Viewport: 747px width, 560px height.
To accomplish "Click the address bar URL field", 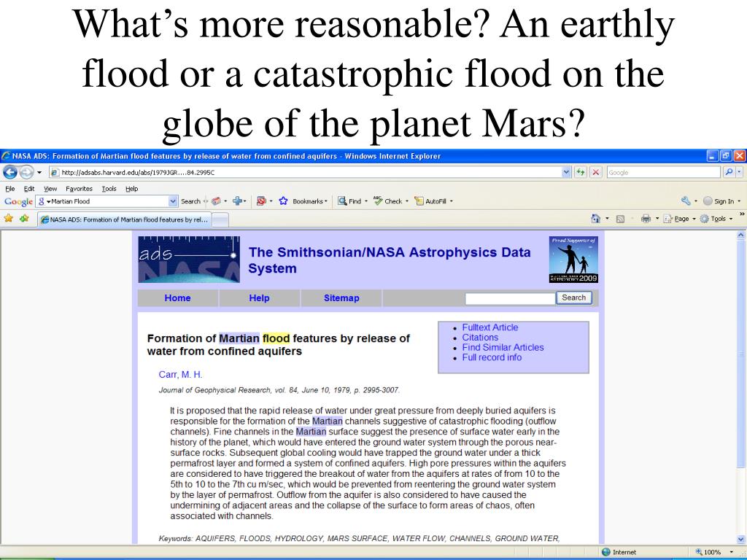I will pos(305,172).
